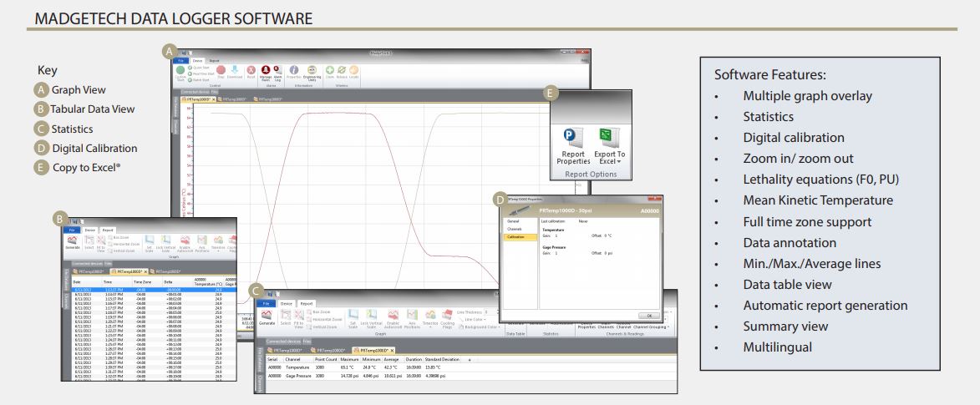
Task: Click Custom Start icon in Graph View window
Action: (180, 70)
